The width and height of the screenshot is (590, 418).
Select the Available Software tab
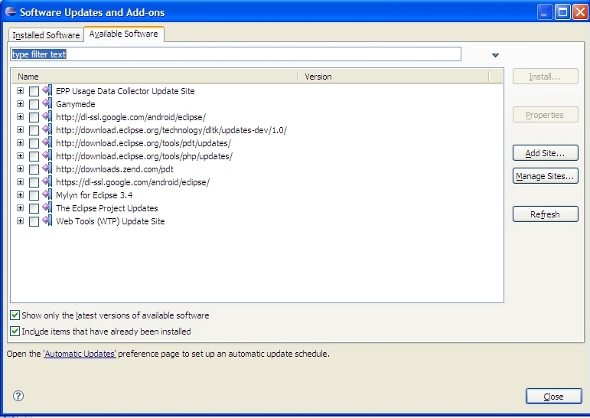click(x=123, y=34)
